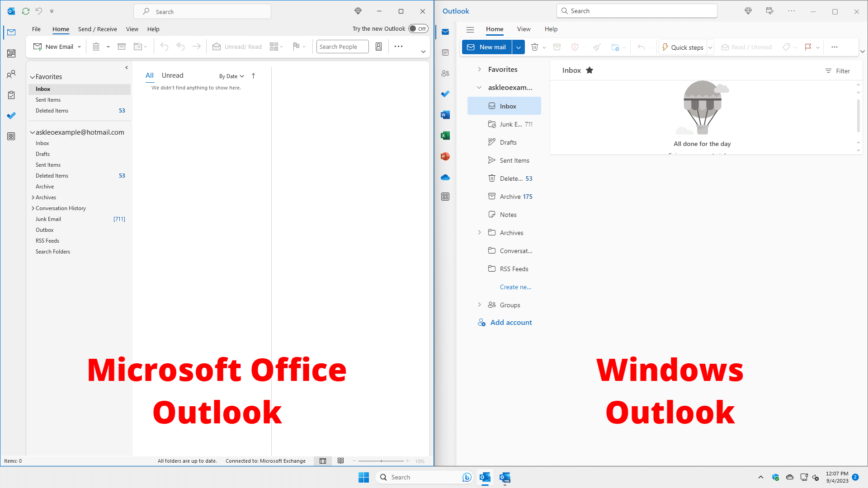Open Excel app in Windows Outlook sidebar
This screenshot has height=488, width=868.
coord(445,136)
